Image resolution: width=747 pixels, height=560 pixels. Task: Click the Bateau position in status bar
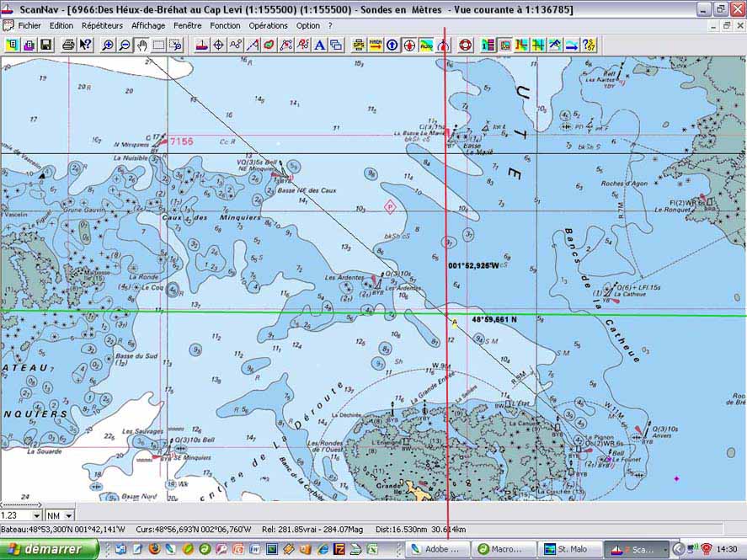coord(63,529)
